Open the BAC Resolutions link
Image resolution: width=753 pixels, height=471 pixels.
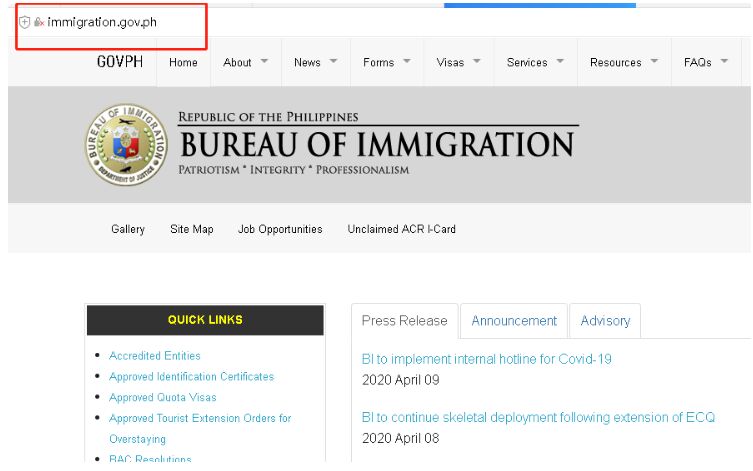(150, 459)
